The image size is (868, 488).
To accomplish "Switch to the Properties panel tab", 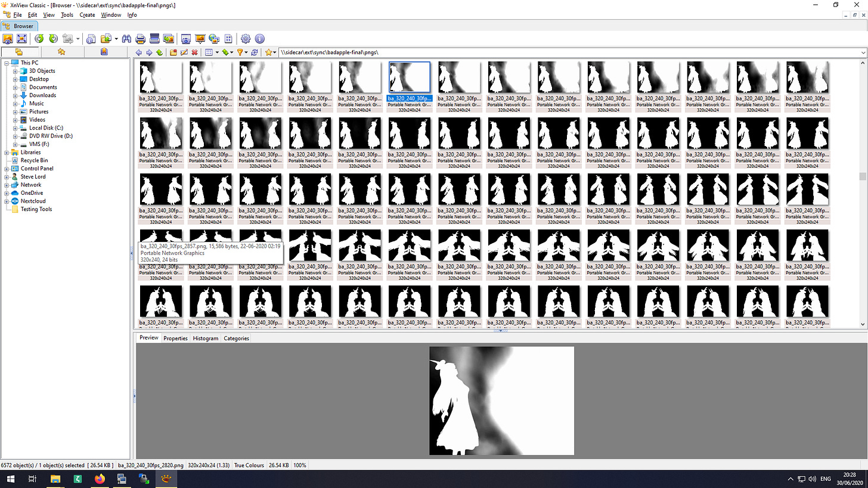I will point(176,338).
